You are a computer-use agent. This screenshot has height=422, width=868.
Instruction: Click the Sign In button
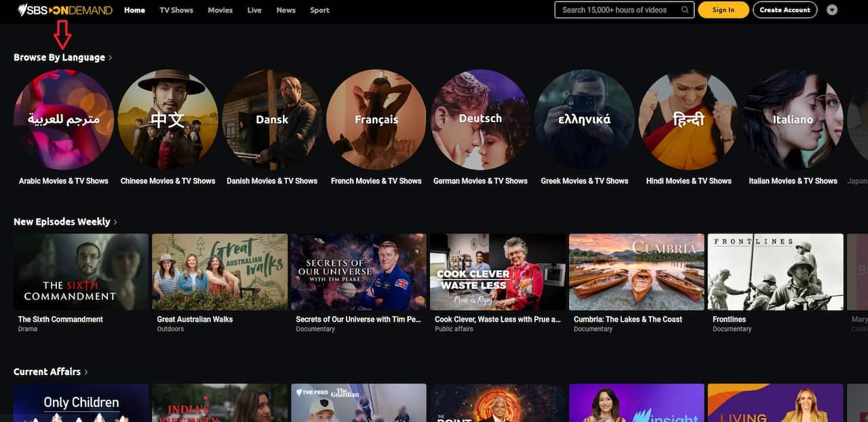click(x=723, y=10)
